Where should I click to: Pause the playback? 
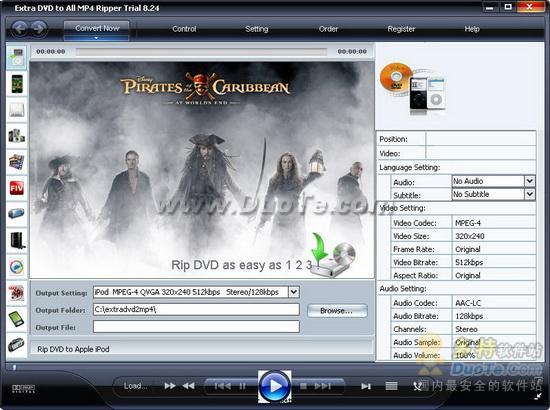[x=242, y=386]
